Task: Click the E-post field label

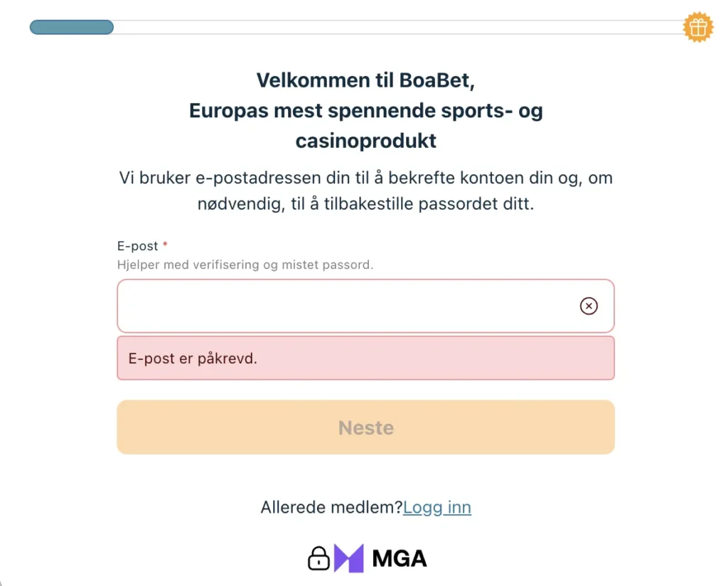Action: coord(138,246)
